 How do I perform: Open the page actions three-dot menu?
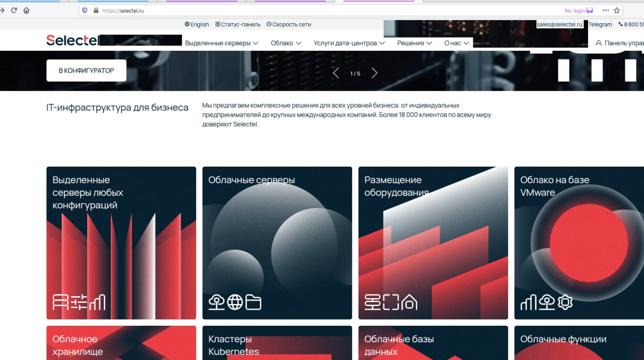605,10
